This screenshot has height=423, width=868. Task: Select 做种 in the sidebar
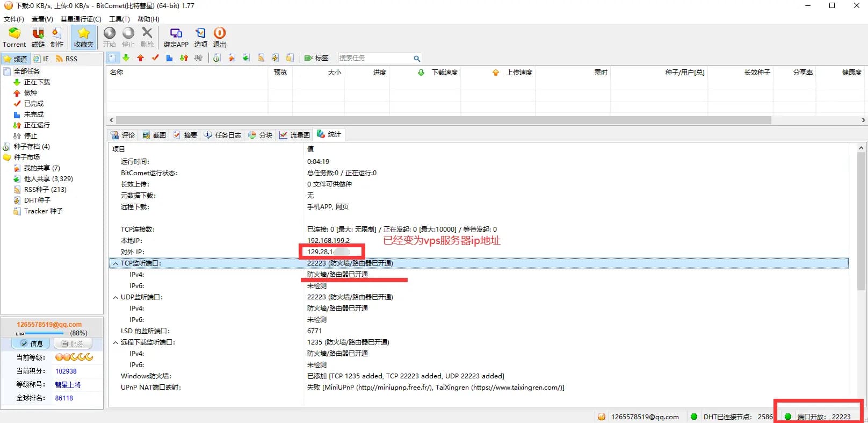[31, 93]
